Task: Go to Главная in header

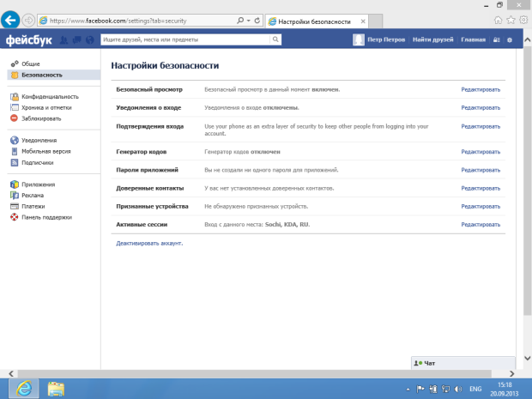Action: (473, 39)
